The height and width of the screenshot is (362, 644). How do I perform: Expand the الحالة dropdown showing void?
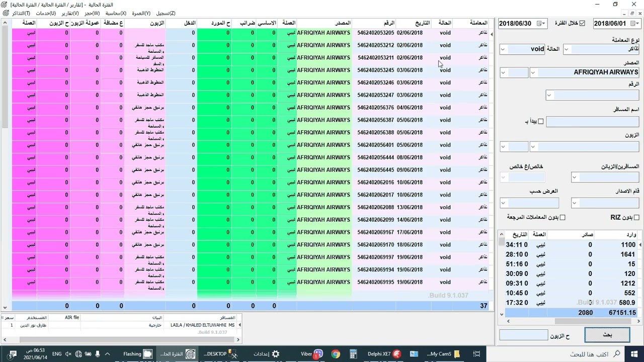(503, 49)
